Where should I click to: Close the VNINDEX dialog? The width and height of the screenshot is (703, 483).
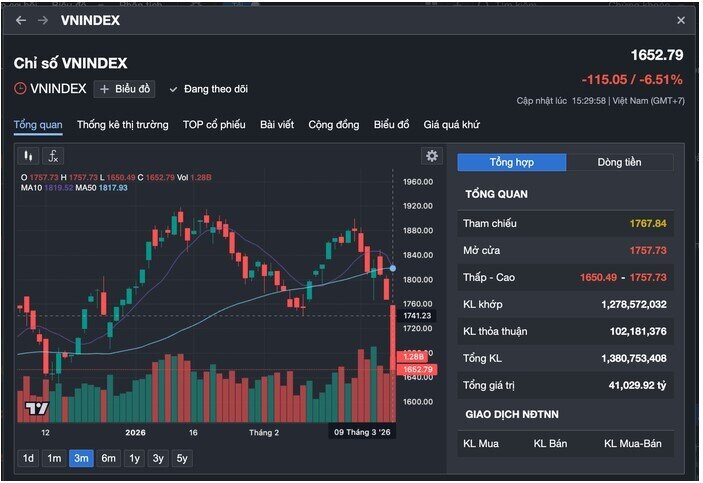[681, 21]
